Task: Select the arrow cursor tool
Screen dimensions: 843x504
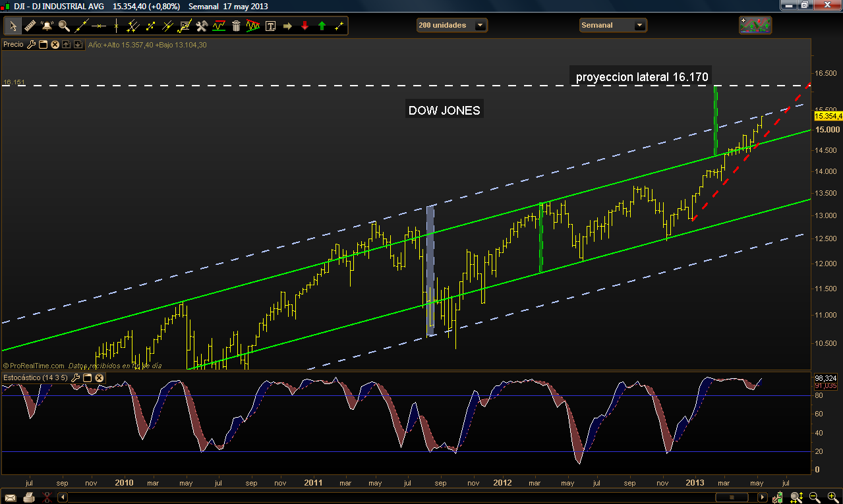Action: [13, 26]
